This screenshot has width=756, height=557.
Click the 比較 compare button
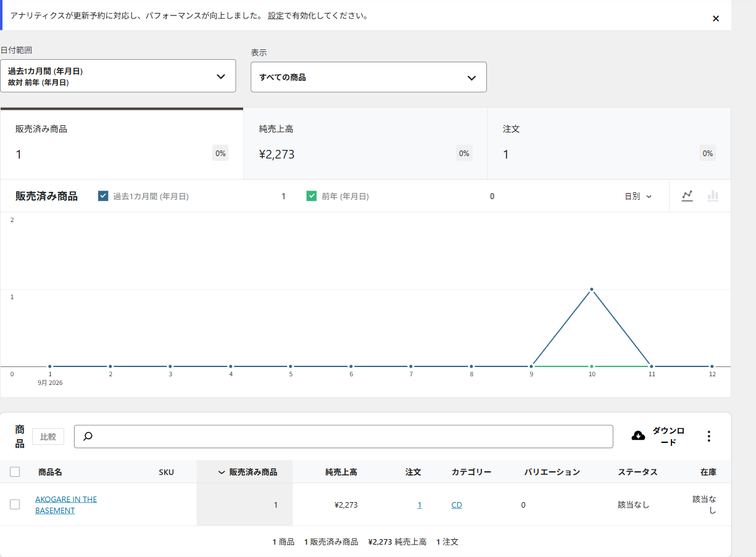point(48,437)
